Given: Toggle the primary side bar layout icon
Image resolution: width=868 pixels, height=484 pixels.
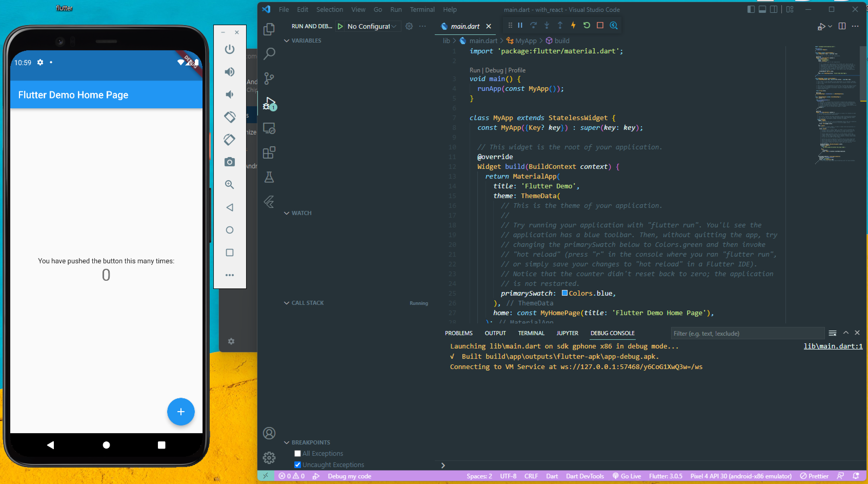Looking at the screenshot, I should pyautogui.click(x=751, y=9).
